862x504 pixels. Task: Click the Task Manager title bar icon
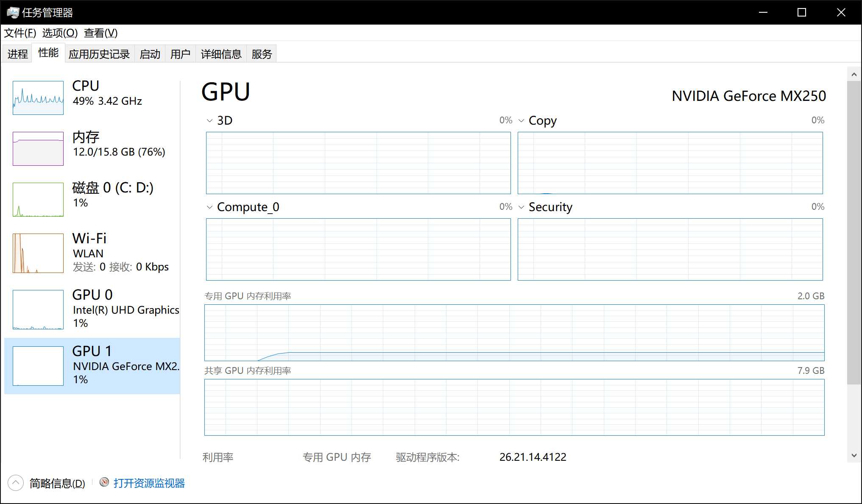pyautogui.click(x=13, y=12)
